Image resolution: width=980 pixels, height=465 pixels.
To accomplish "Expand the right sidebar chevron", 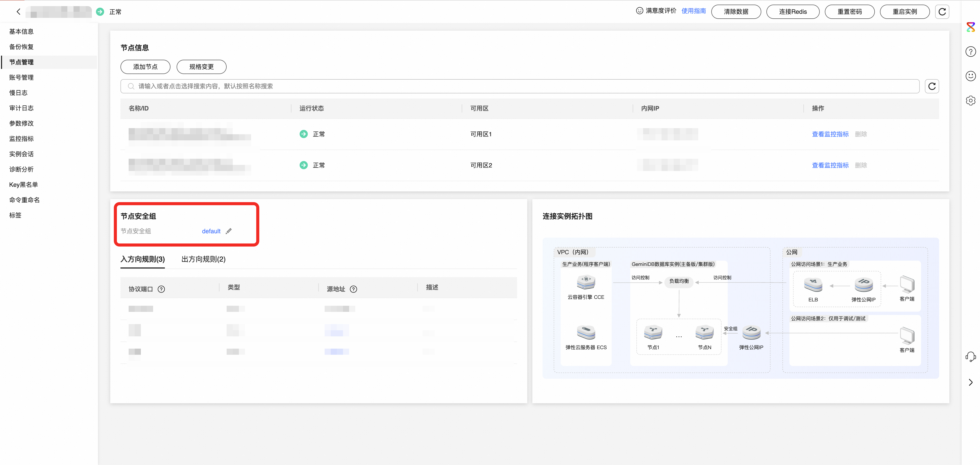I will [971, 382].
